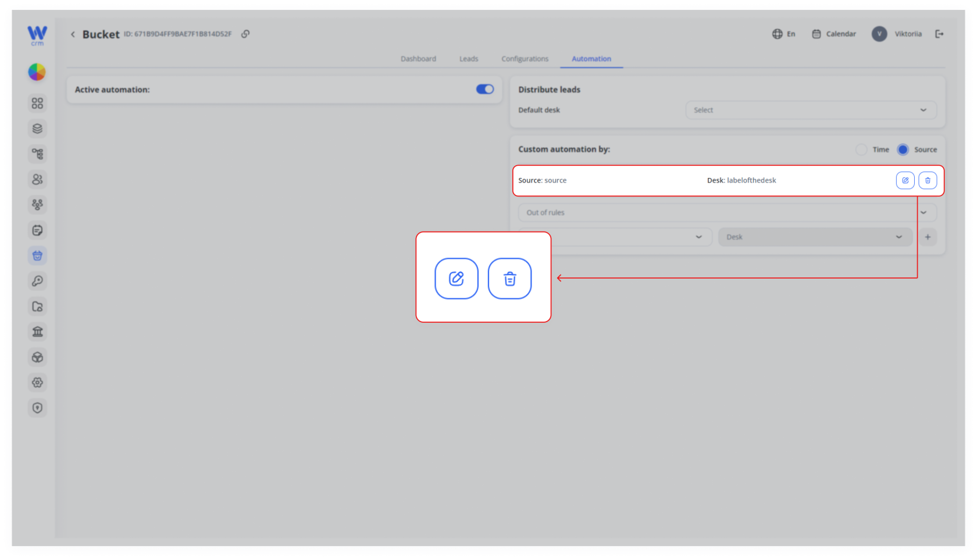Click the ID 671B9D4FF9BAE7F1B814D52F text
This screenshot has width=977, height=560.
coord(177,34)
